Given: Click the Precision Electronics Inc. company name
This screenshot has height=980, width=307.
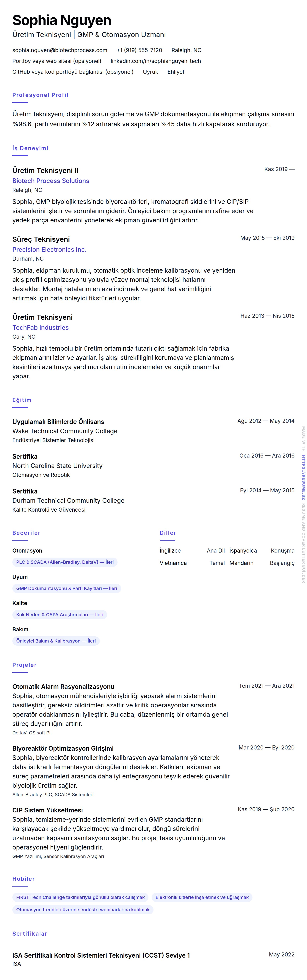Looking at the screenshot, I should [x=49, y=250].
